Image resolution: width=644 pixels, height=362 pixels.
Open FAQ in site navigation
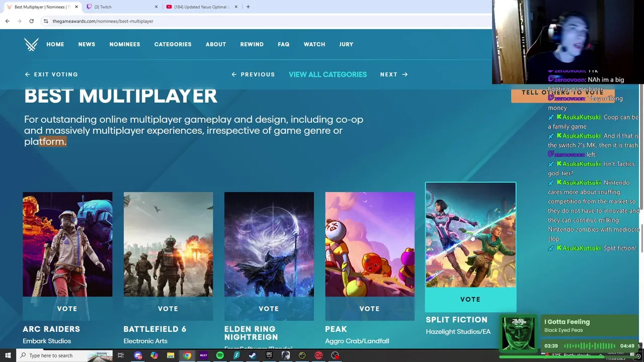284,44
